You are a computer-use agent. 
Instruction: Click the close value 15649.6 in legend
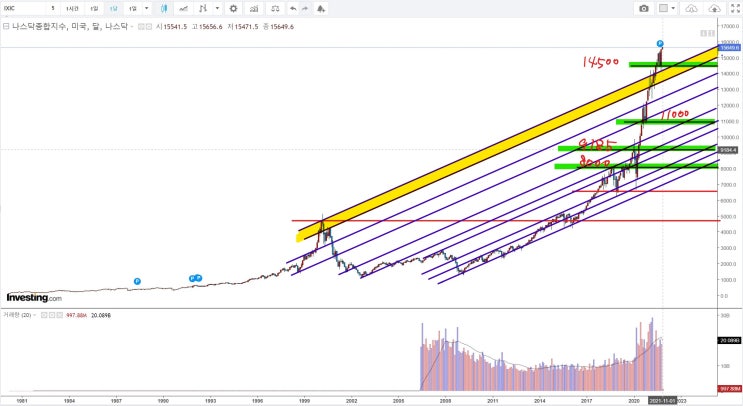point(282,27)
